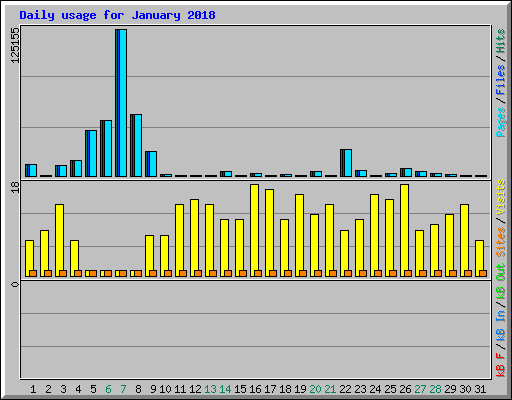512x400 pixels.
Task: Click the 125155 axis maximum value
Action: coord(15,45)
